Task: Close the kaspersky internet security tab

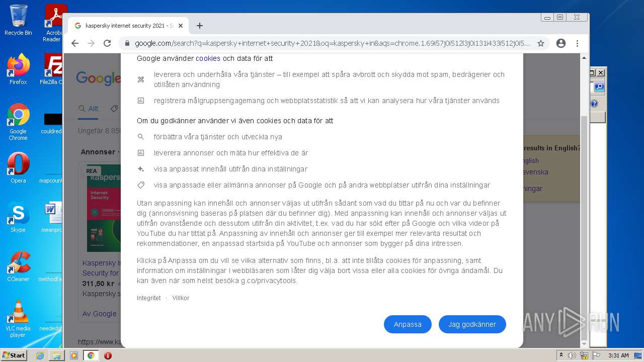Action: coord(181,26)
